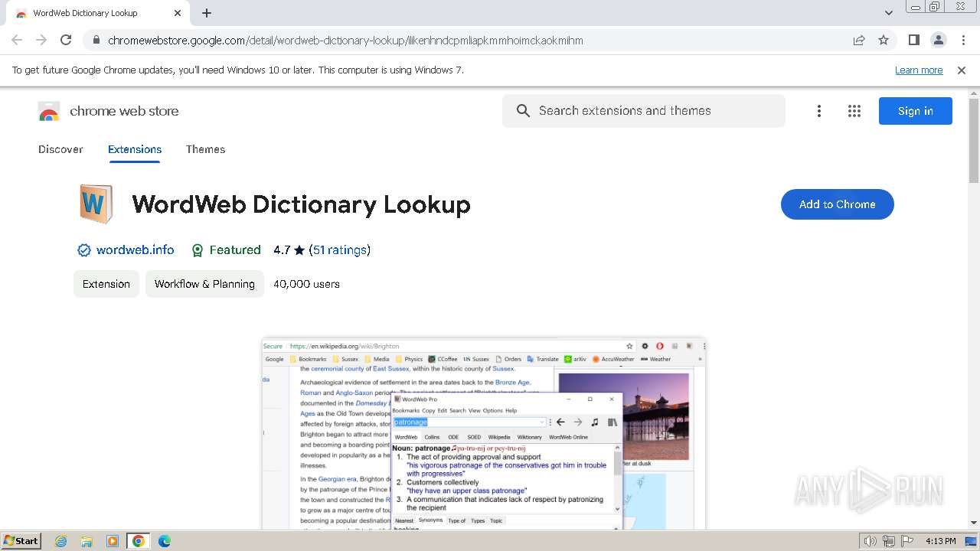The height and width of the screenshot is (551, 980).
Task: Click the page vertical scrollbar
Action: pyautogui.click(x=974, y=141)
